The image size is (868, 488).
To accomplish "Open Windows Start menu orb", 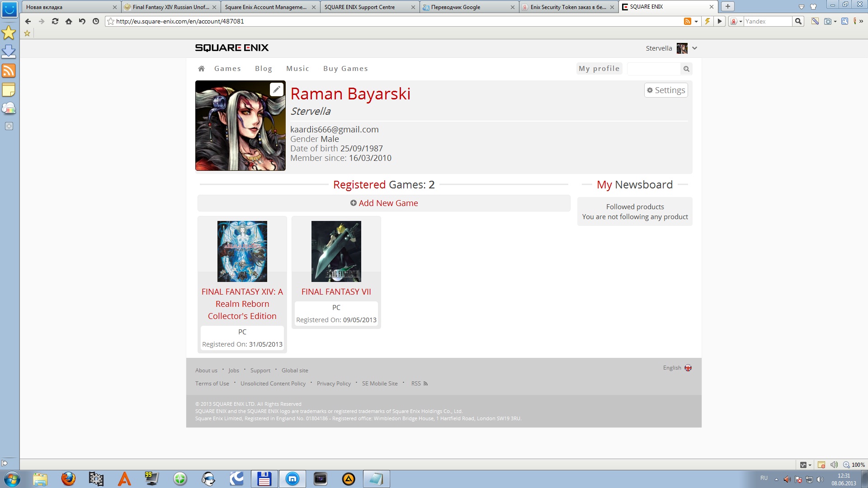I will click(12, 479).
